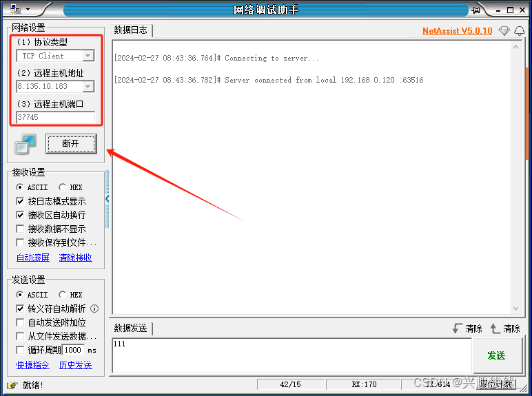Click the diamond icon beside NetAssist version
Viewport: 532px width, 396px height.
coord(504,31)
